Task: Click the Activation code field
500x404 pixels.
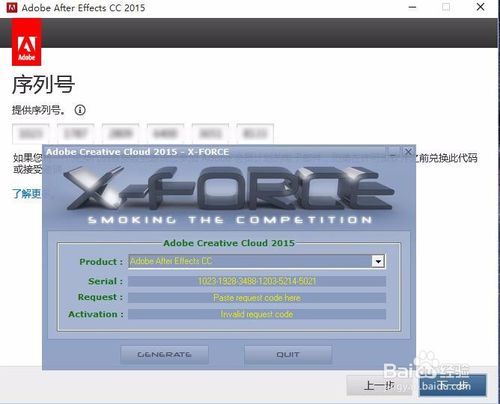Action: click(257, 314)
